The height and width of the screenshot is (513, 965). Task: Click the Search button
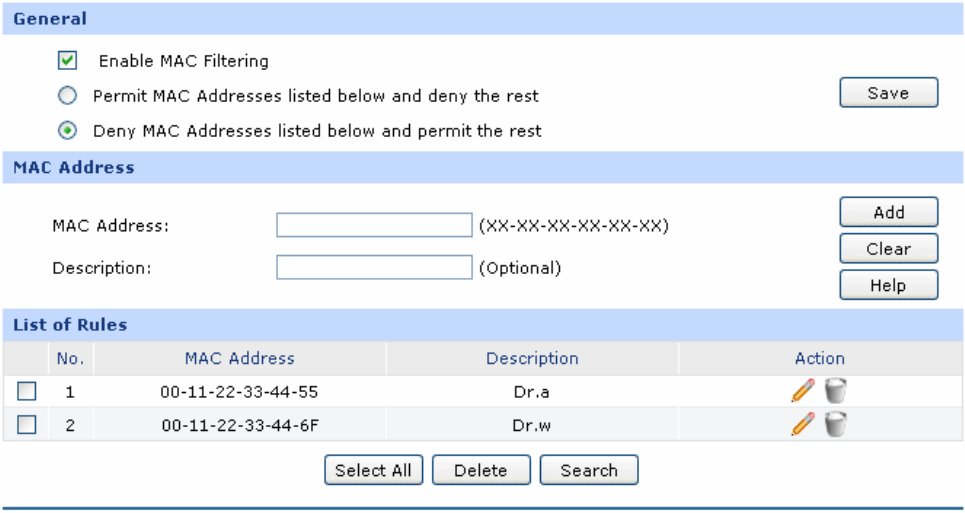point(589,471)
